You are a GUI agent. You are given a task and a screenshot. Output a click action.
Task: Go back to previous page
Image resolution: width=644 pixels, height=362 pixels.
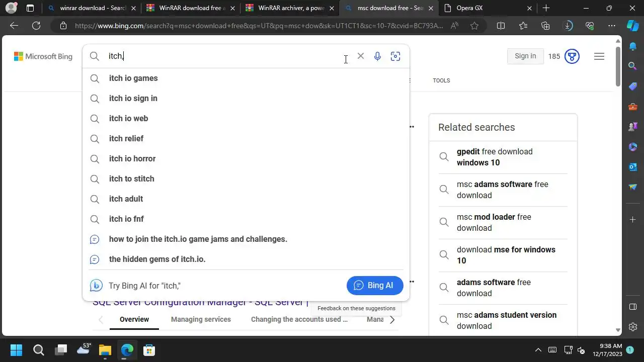click(14, 26)
